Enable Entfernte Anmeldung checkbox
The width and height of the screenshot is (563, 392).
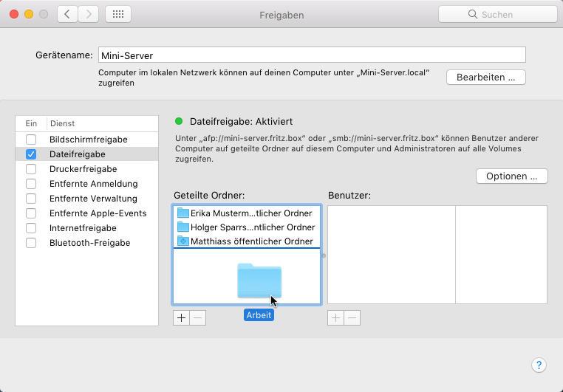pos(31,184)
